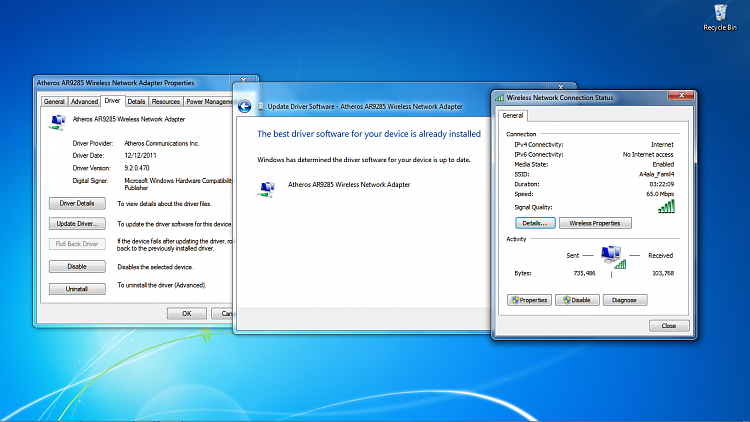Click the duration value 03:22:09
Screen dimensions: 750x422
click(x=662, y=184)
